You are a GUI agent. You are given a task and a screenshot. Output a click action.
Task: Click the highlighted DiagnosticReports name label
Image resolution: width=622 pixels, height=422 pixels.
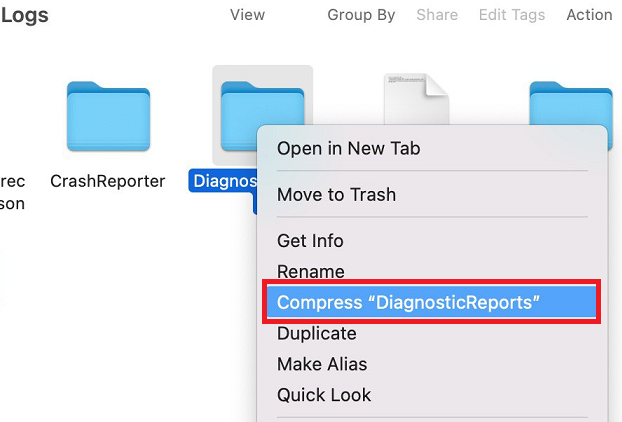(223, 182)
